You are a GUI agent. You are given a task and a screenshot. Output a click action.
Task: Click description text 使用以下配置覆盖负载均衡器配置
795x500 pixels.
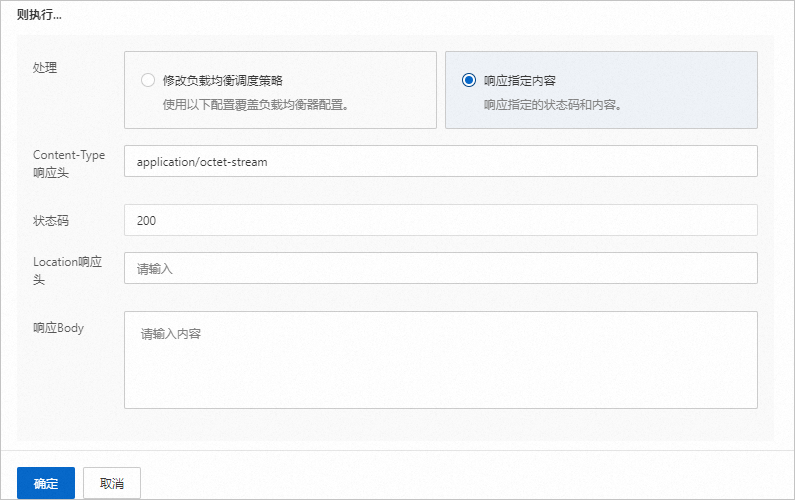tap(256, 105)
